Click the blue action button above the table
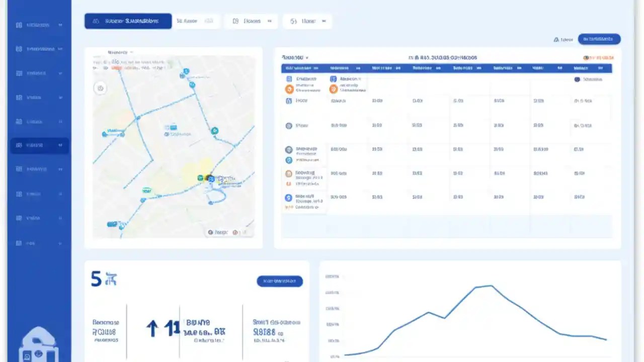 [x=599, y=39]
